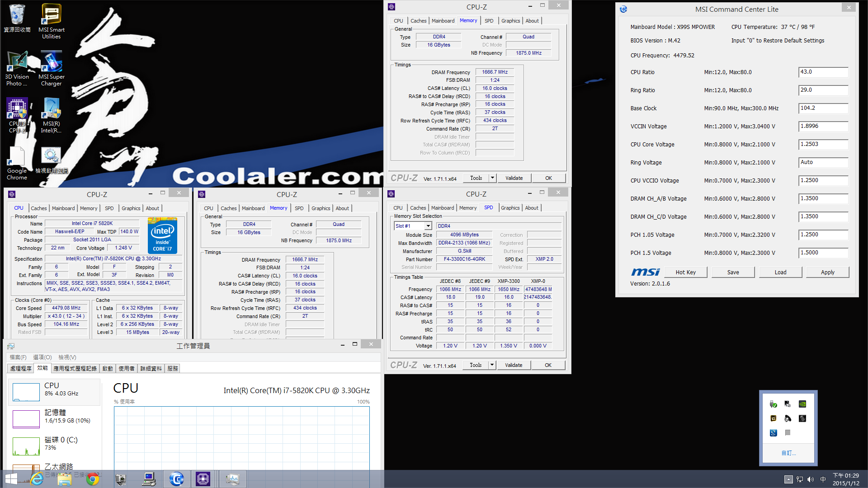Open 應用程式歷程記錄 tab in Task Manager
The image size is (868, 488).
(x=75, y=368)
